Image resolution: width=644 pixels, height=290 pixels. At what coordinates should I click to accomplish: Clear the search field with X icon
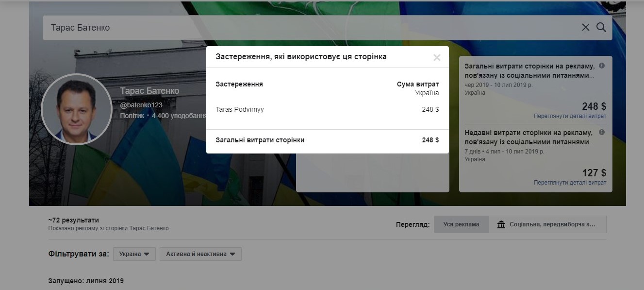click(x=586, y=28)
